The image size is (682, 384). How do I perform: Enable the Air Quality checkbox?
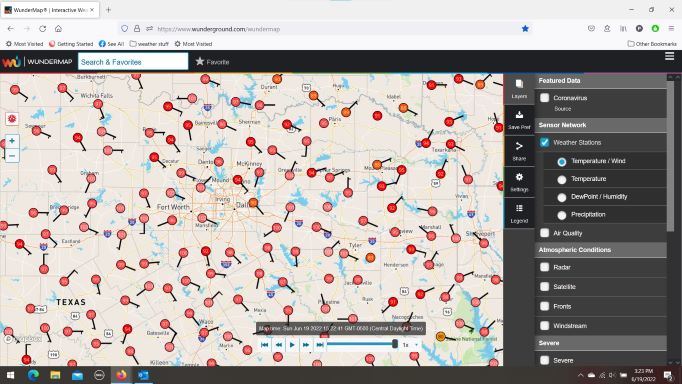545,233
